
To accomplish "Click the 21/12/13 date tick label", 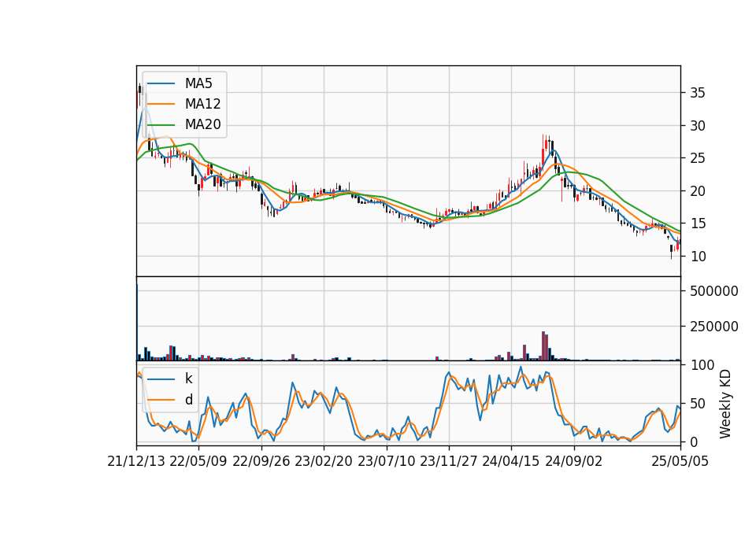I will [136, 461].
